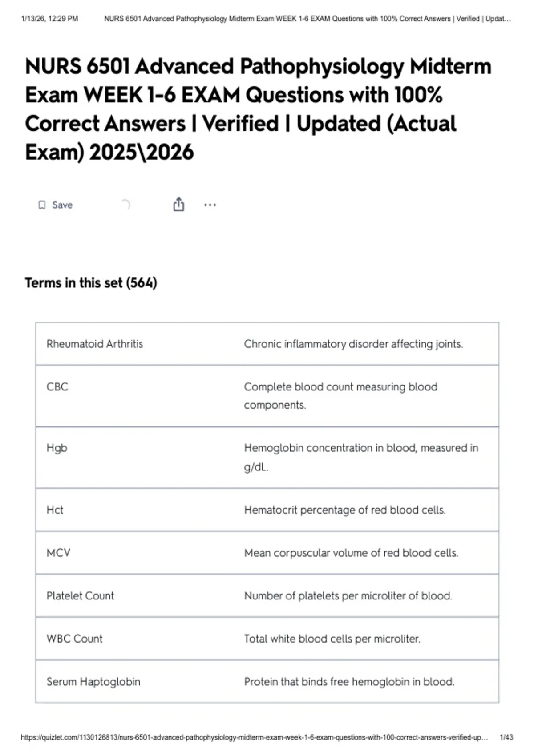The height and width of the screenshot is (756, 534).
Task: Click the bookmark Save icon
Action: click(42, 205)
